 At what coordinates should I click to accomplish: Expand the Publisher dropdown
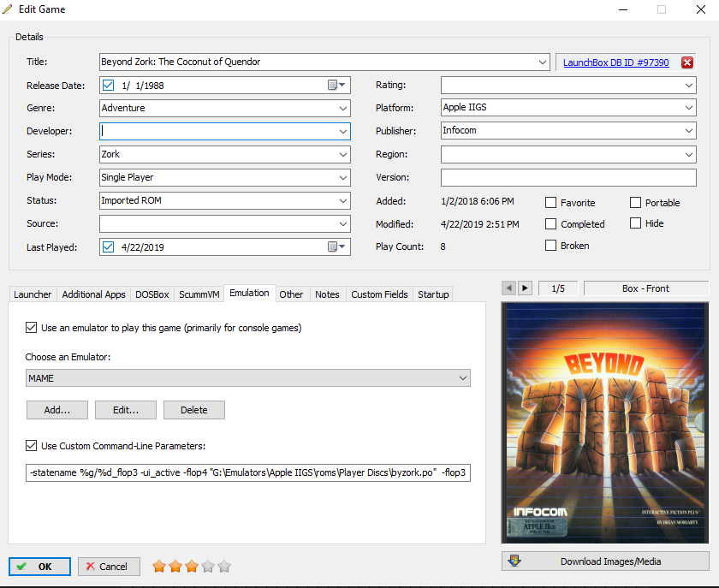click(x=689, y=131)
